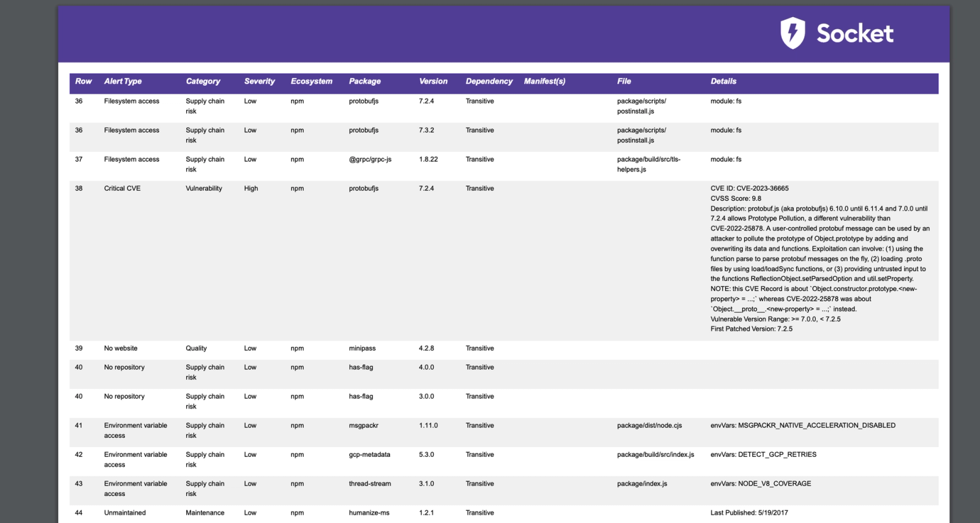The height and width of the screenshot is (523, 980).
Task: Click version 1.2.1 cell
Action: pos(426,513)
